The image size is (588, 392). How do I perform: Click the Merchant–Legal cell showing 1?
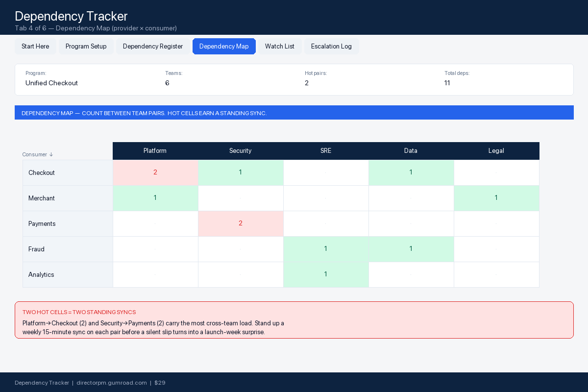(x=496, y=198)
